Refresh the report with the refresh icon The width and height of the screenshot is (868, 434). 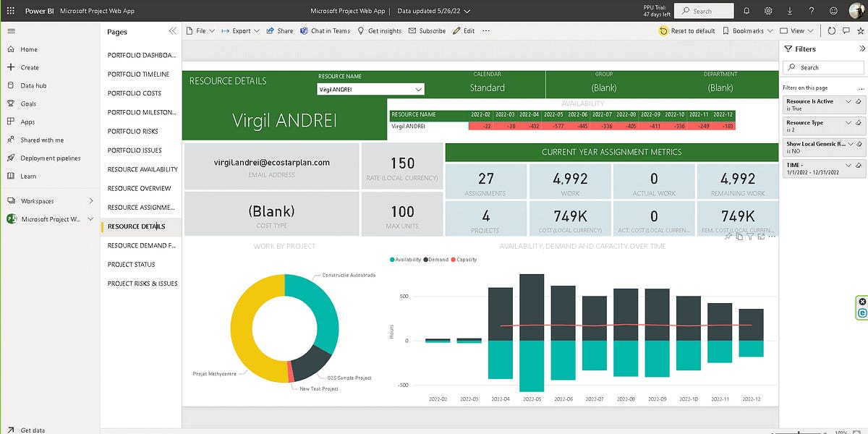click(x=832, y=30)
